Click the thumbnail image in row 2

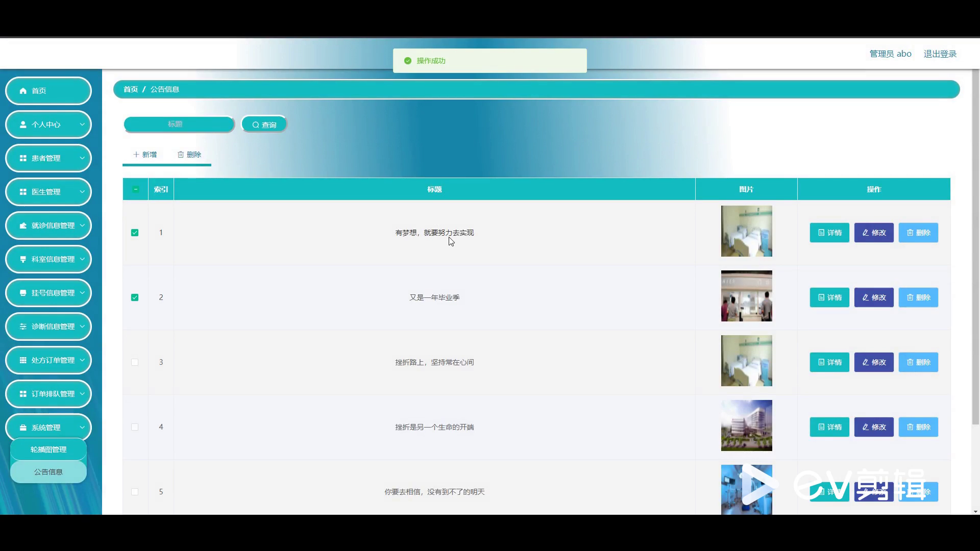pos(746,296)
